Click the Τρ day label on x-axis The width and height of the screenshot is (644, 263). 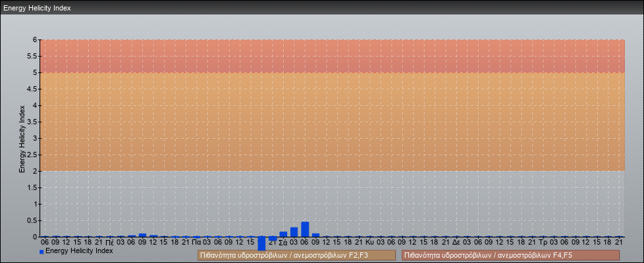(543, 243)
